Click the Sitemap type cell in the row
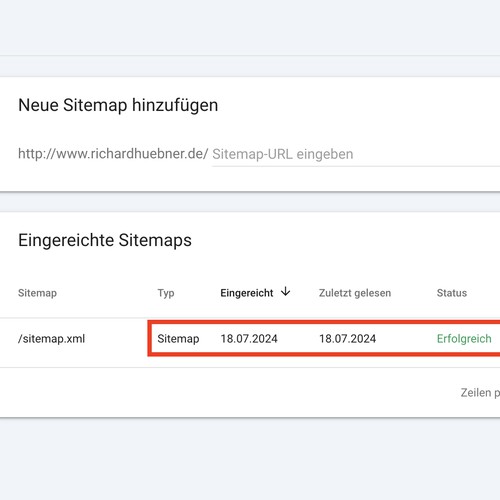Screen dimensions: 500x500 pos(178,339)
